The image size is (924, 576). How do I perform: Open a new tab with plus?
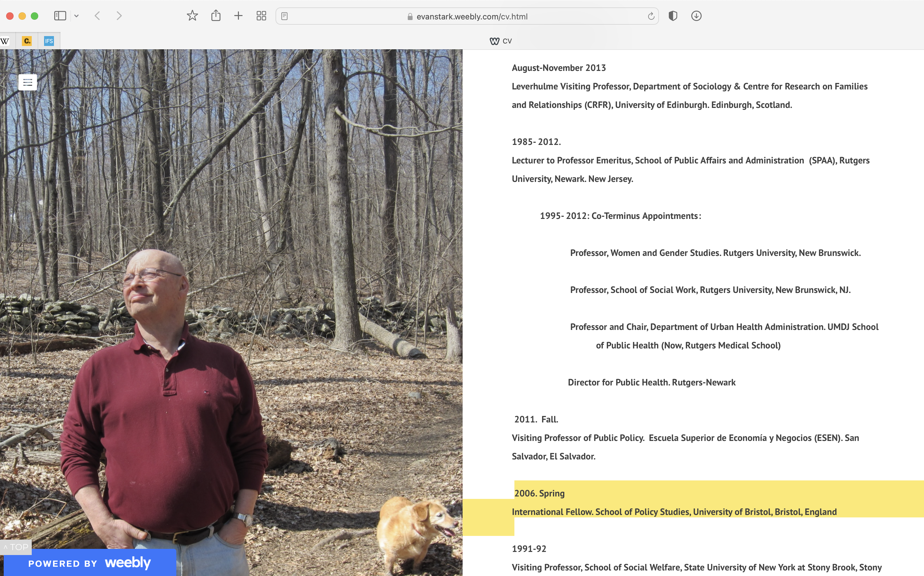pyautogui.click(x=238, y=16)
